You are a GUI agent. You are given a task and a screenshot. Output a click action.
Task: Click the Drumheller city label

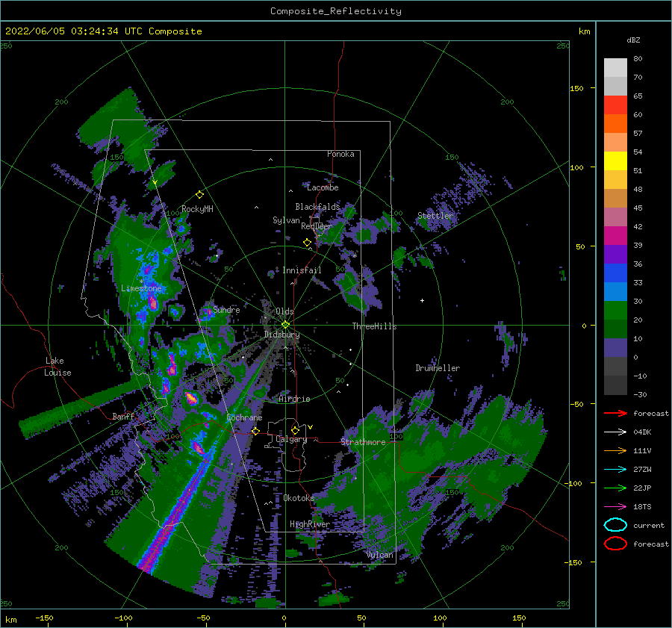click(x=438, y=368)
